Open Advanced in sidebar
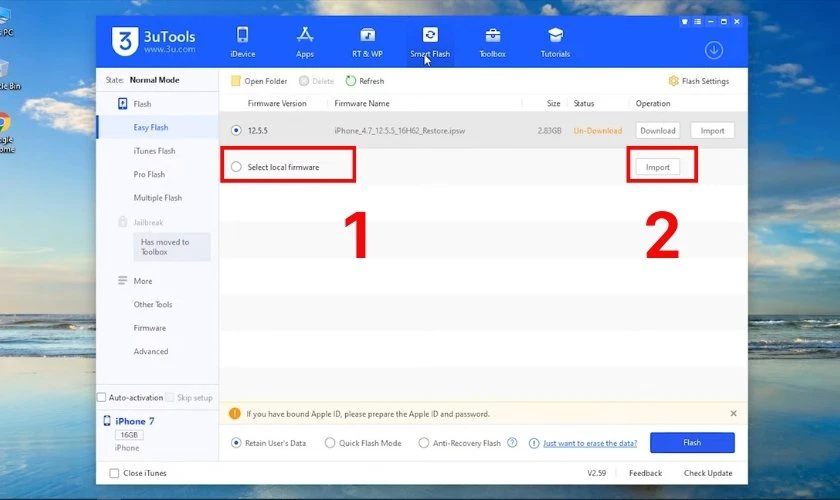 coord(151,351)
